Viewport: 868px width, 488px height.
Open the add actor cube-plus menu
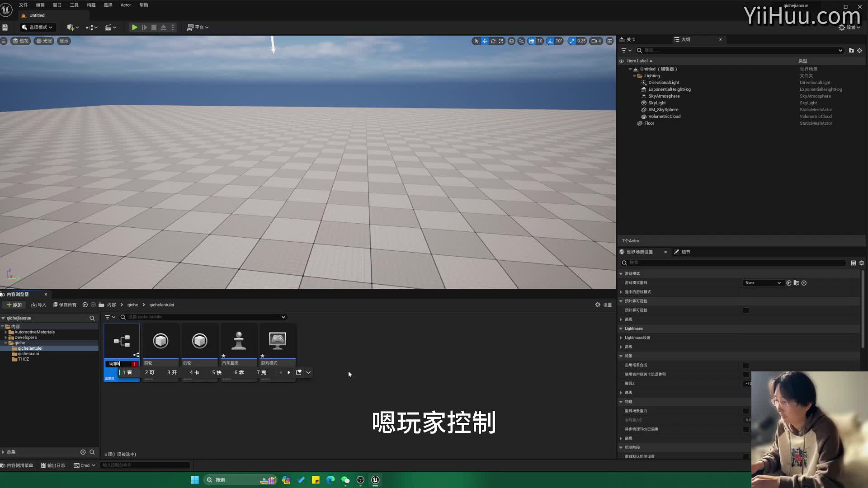(73, 28)
